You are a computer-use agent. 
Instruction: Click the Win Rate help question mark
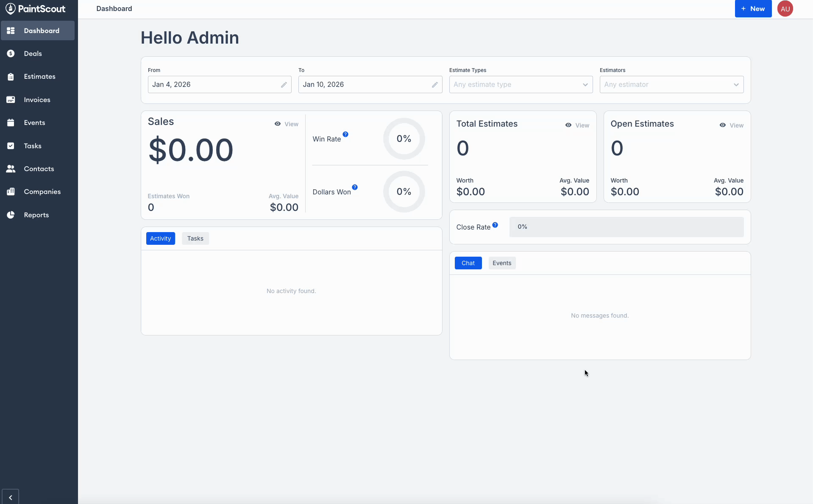[x=345, y=134]
